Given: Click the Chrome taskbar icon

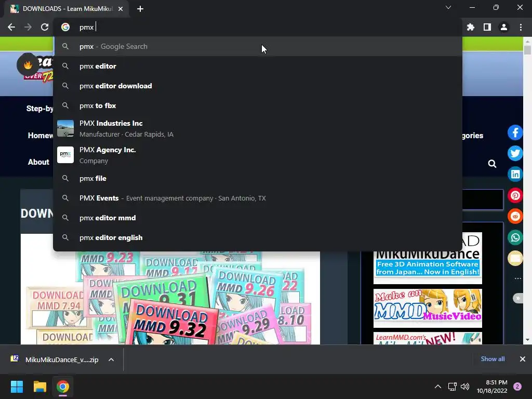Looking at the screenshot, I should [x=62, y=387].
